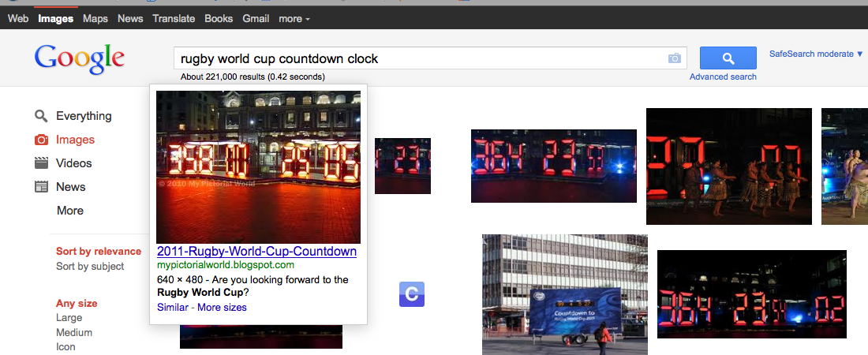Select the Everything magnifier icon
Screen dimensions: 868x355
tap(41, 116)
